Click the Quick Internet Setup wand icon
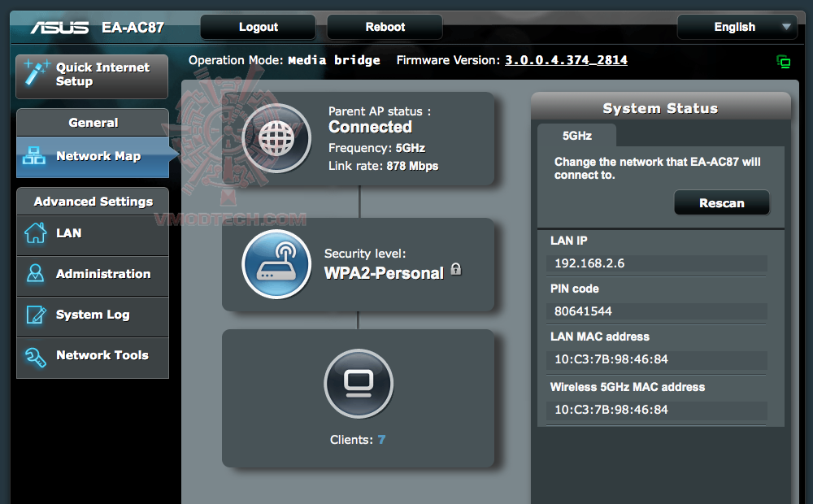813x504 pixels. 37,73
